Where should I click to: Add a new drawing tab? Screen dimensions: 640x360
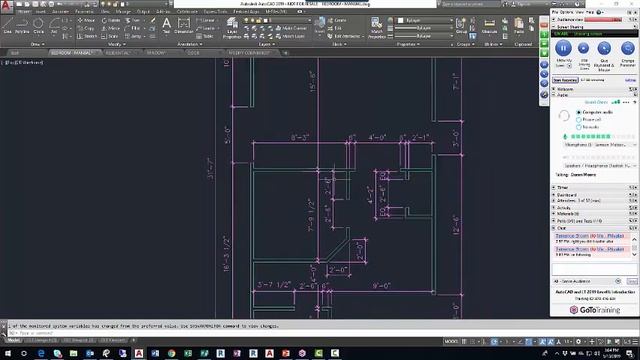[285, 53]
